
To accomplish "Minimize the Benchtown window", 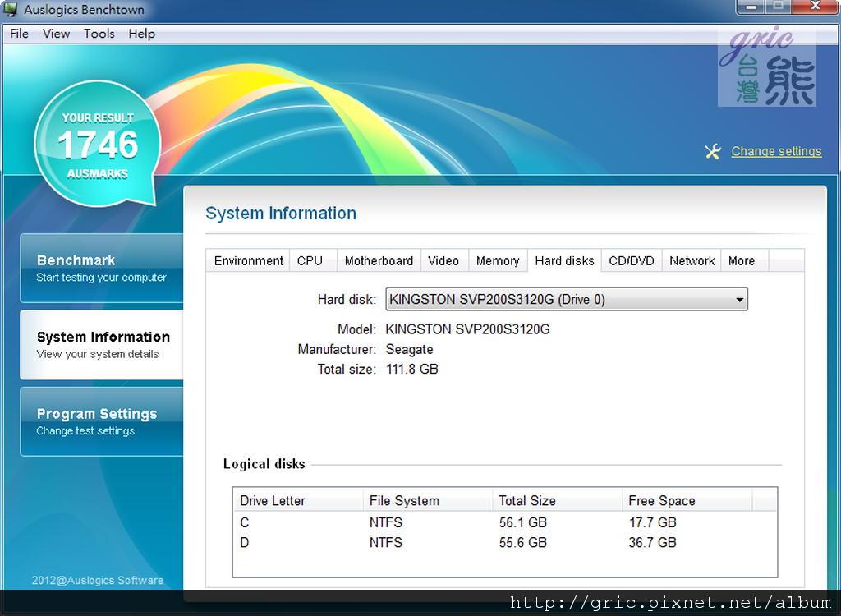I will pyautogui.click(x=751, y=7).
